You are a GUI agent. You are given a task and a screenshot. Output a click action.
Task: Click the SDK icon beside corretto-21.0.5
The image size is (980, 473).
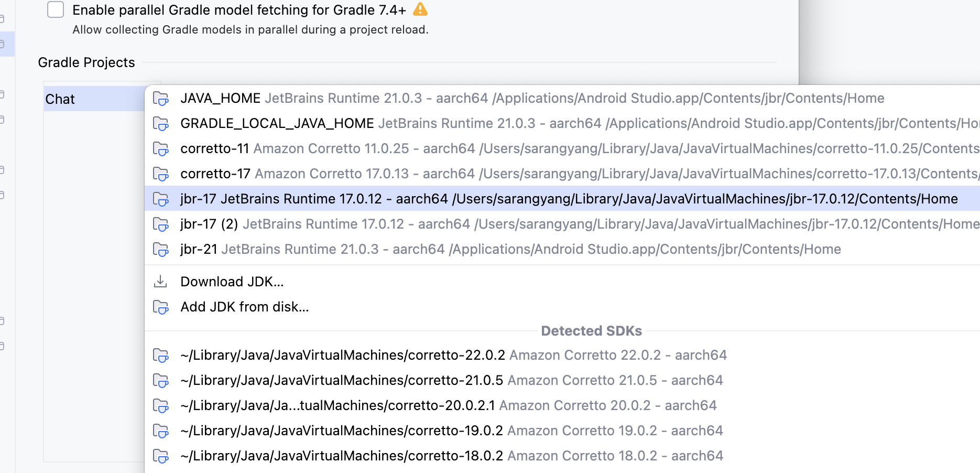point(160,381)
